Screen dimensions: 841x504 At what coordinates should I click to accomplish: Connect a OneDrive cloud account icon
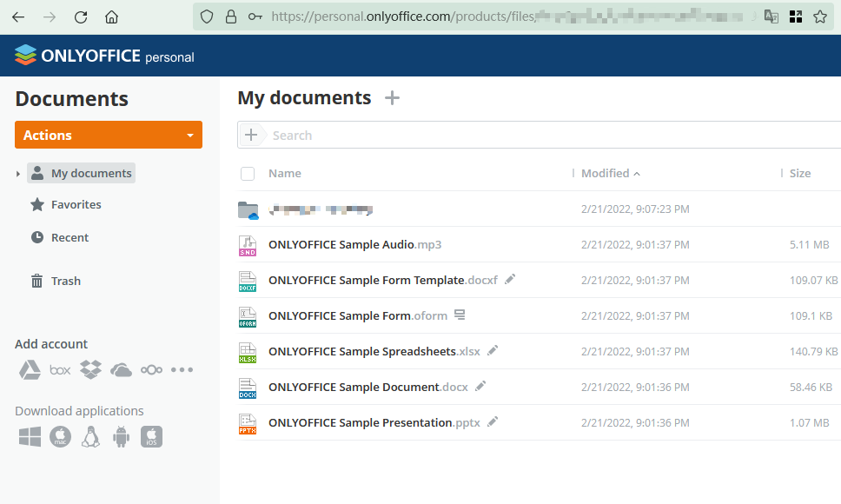click(x=122, y=370)
